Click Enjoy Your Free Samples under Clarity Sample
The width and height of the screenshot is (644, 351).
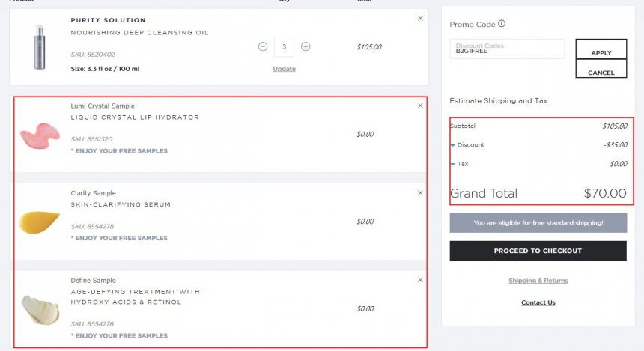(119, 238)
